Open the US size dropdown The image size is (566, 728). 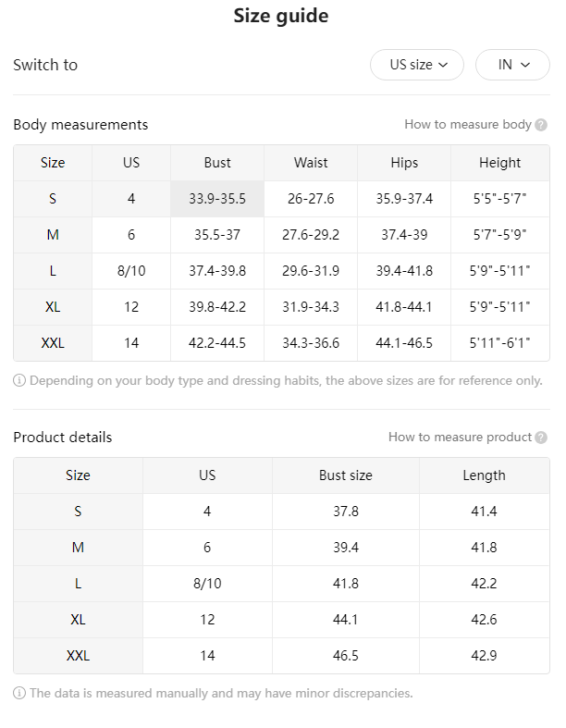tap(416, 65)
